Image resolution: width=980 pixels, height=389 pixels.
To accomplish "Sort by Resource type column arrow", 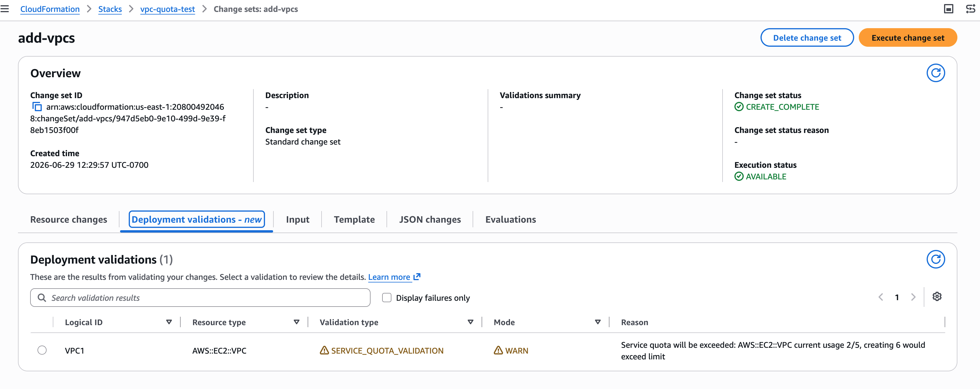I will click(296, 322).
